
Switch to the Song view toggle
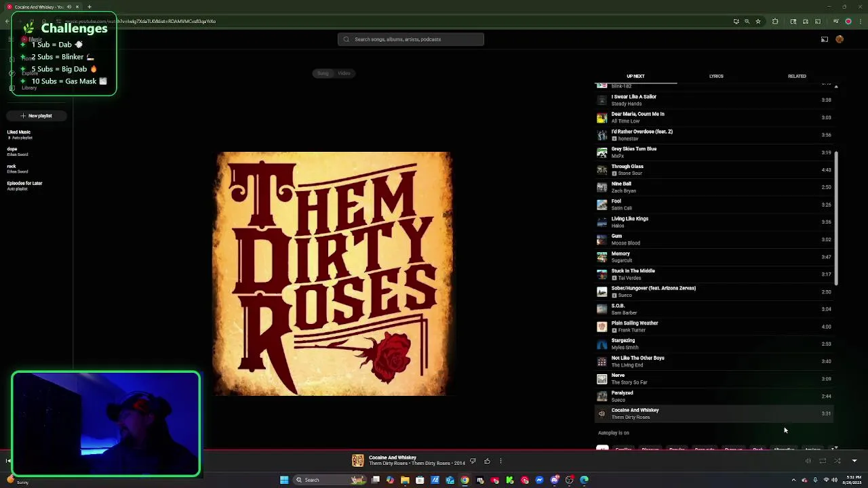[323, 73]
